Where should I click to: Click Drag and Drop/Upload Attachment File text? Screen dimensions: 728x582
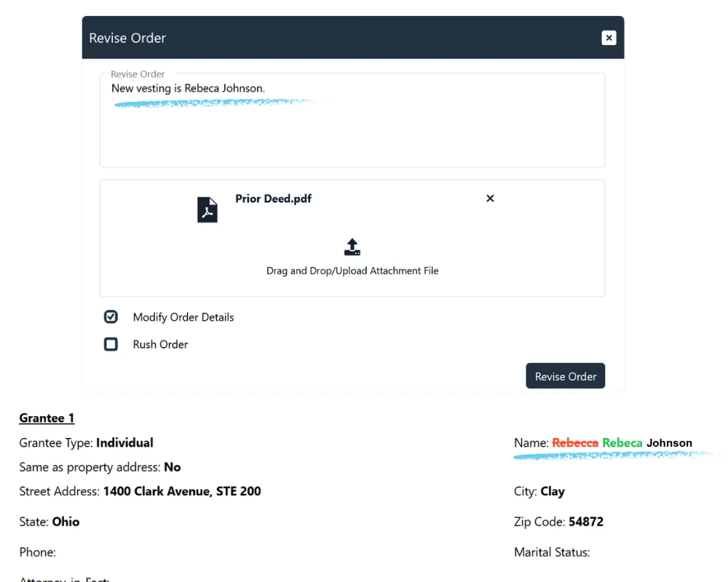[352, 271]
